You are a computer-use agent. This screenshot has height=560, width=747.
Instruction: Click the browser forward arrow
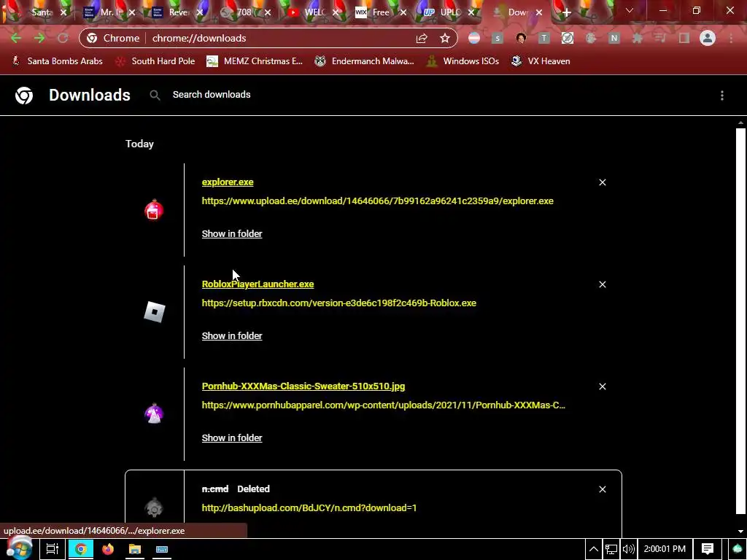(x=39, y=38)
